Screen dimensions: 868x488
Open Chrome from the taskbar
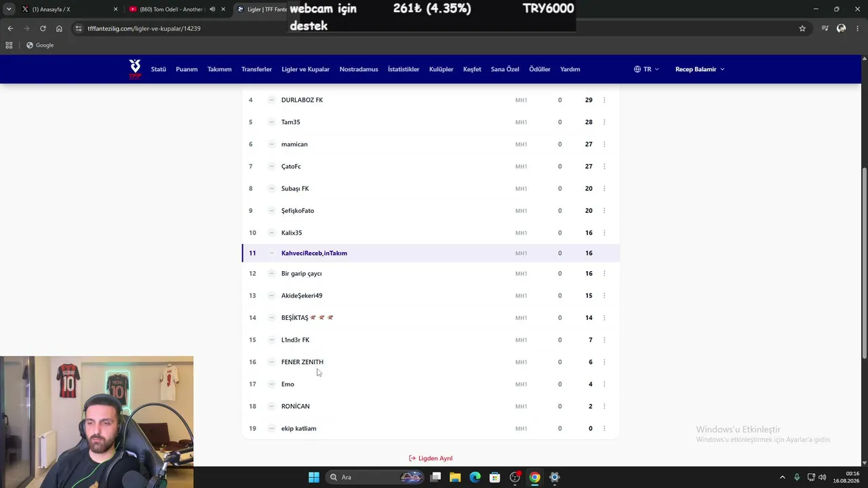click(534, 477)
